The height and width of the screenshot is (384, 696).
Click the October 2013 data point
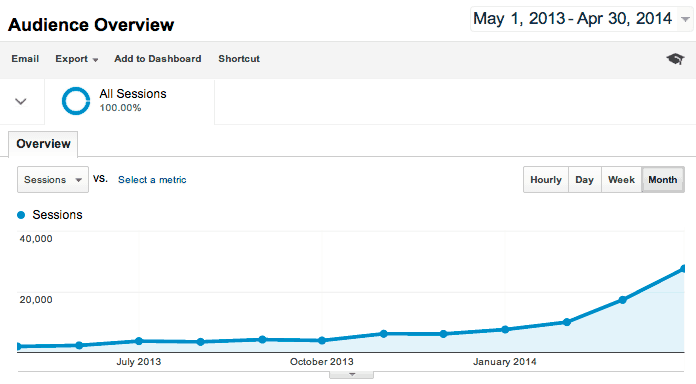[322, 340]
